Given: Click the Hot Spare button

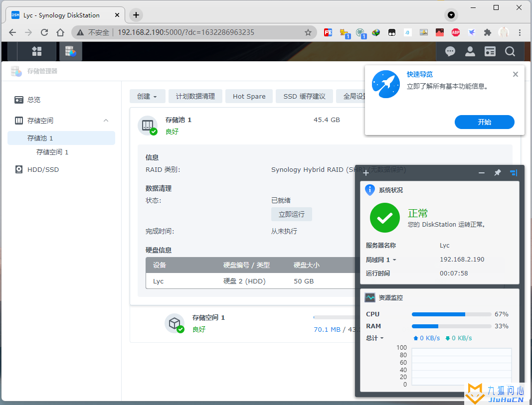Looking at the screenshot, I should point(249,96).
